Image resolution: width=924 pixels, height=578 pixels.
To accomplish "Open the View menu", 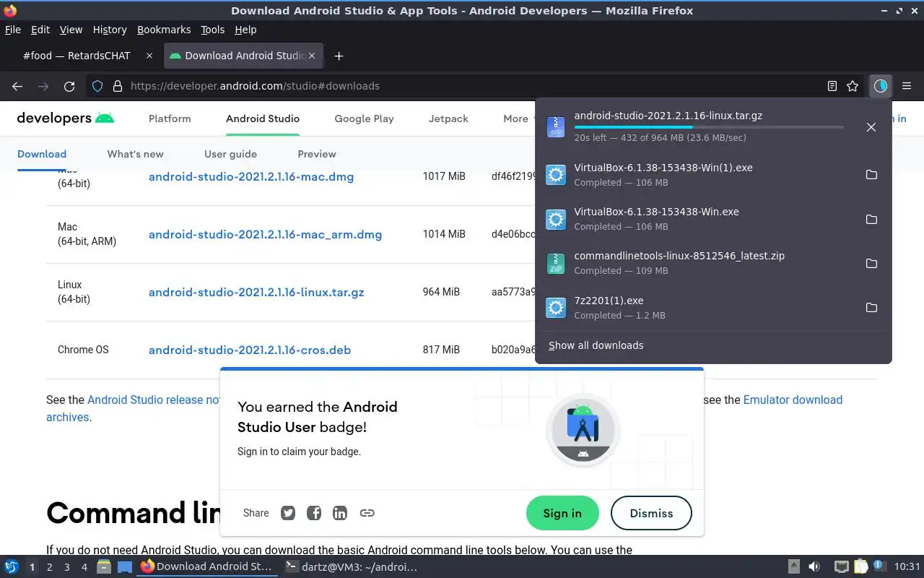I will tap(71, 30).
